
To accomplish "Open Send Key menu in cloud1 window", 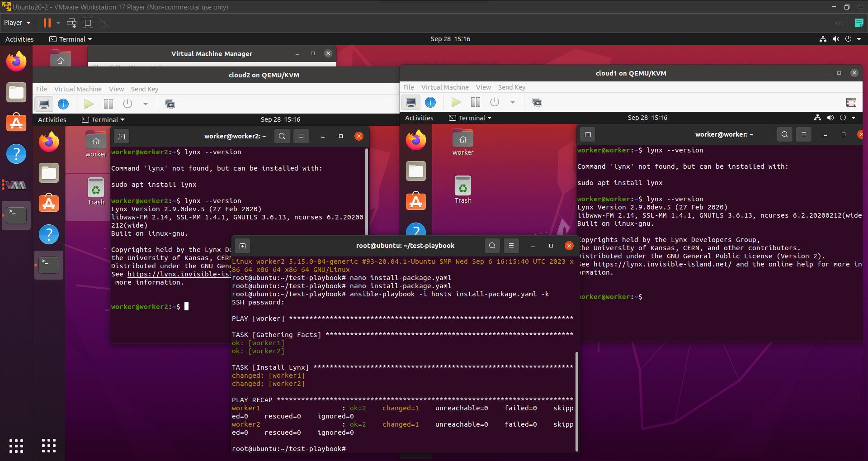I will [512, 87].
